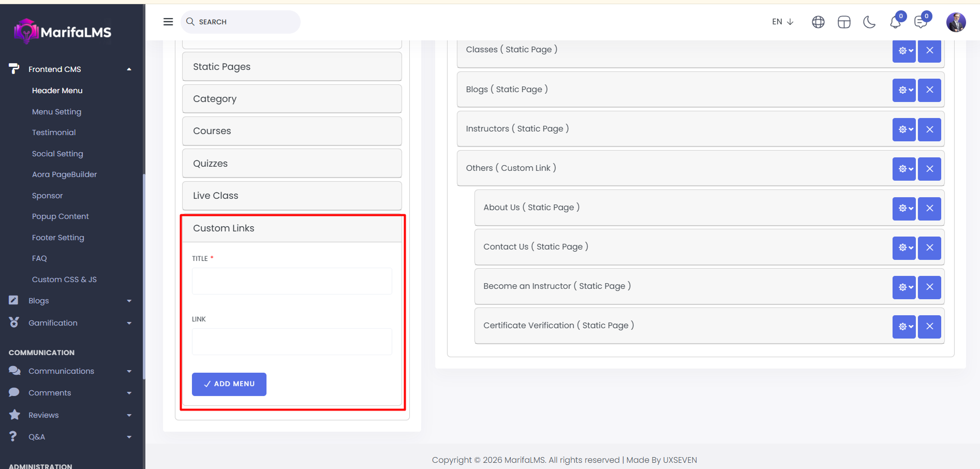The height and width of the screenshot is (469, 980).
Task: Expand the Static Pages accordion
Action: click(292, 67)
